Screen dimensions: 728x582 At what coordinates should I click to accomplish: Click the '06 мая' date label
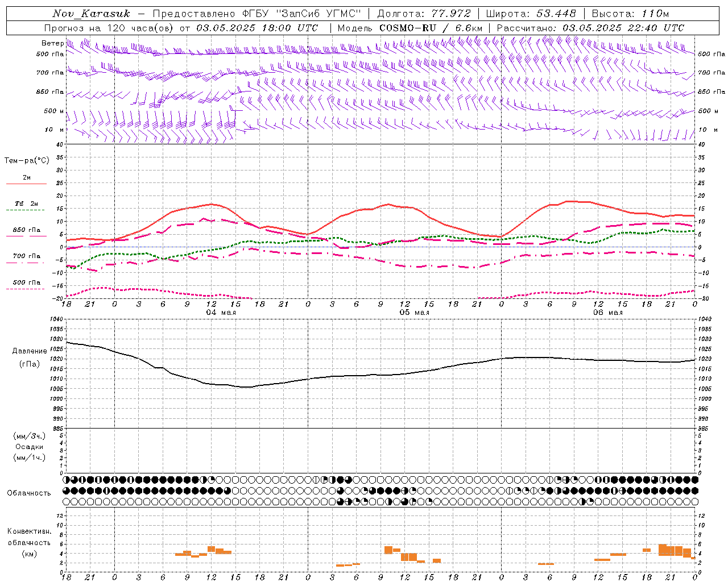pyautogui.click(x=608, y=312)
